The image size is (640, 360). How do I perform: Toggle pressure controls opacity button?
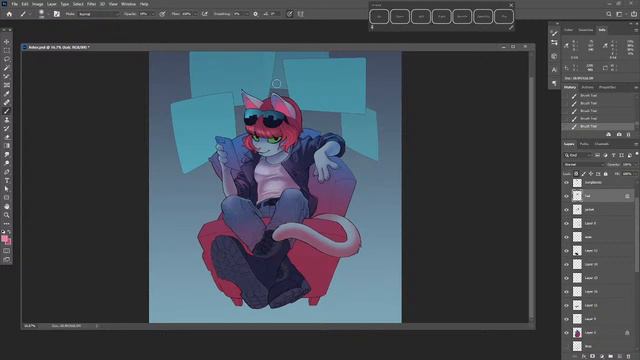(162, 14)
